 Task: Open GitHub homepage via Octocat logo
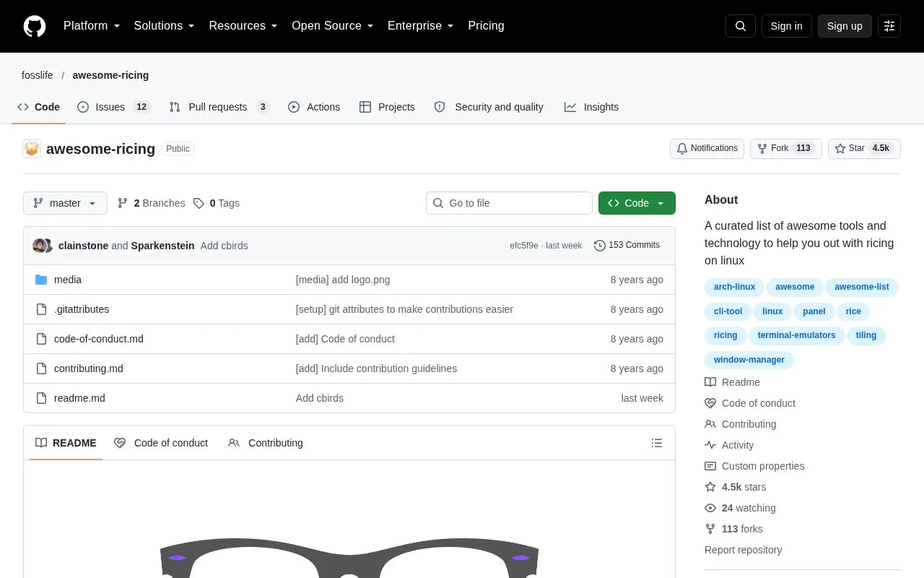(35, 26)
